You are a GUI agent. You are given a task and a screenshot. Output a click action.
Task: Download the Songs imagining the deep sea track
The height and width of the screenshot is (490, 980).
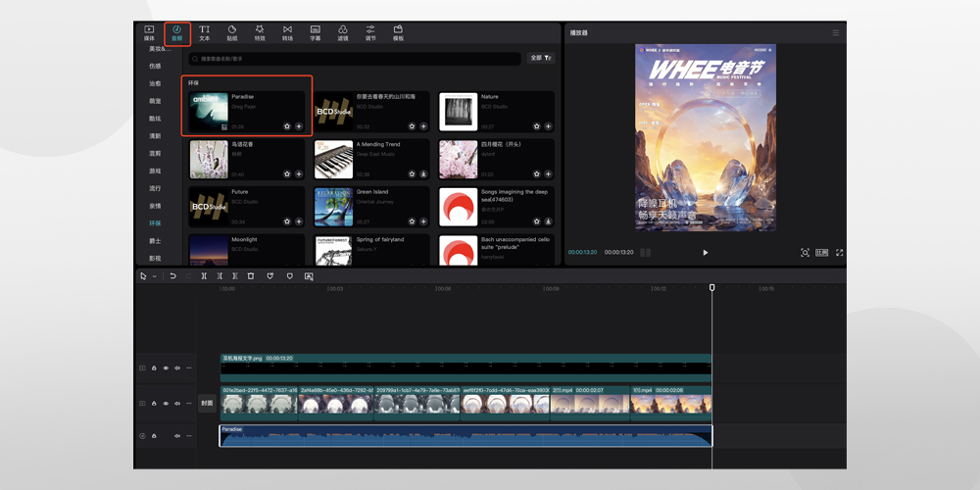(x=548, y=221)
